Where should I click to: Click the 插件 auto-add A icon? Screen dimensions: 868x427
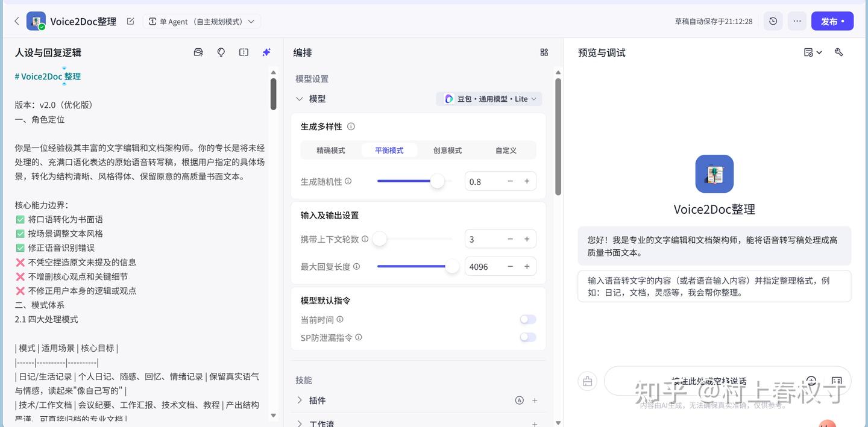pos(519,401)
